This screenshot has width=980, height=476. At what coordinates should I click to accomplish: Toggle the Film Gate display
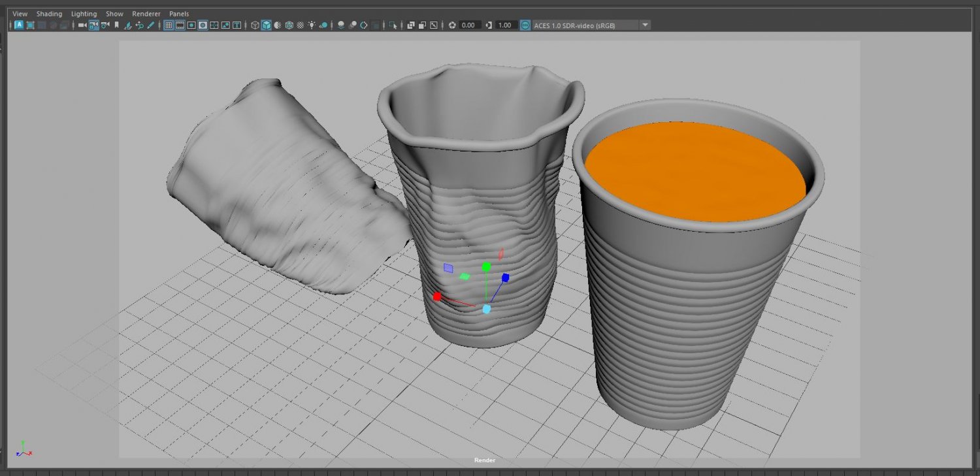coord(180,25)
